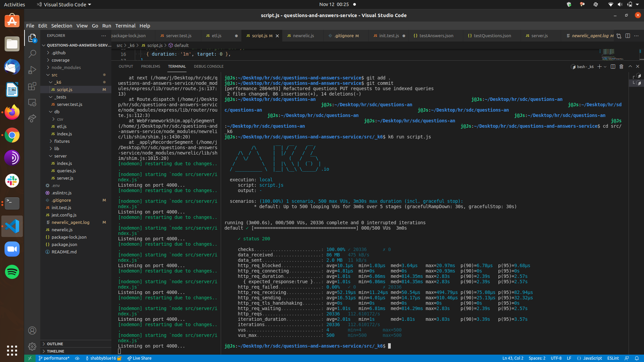This screenshot has width=644, height=362.
Task: Open editor More Actions ellipsis menu
Action: 636,36
